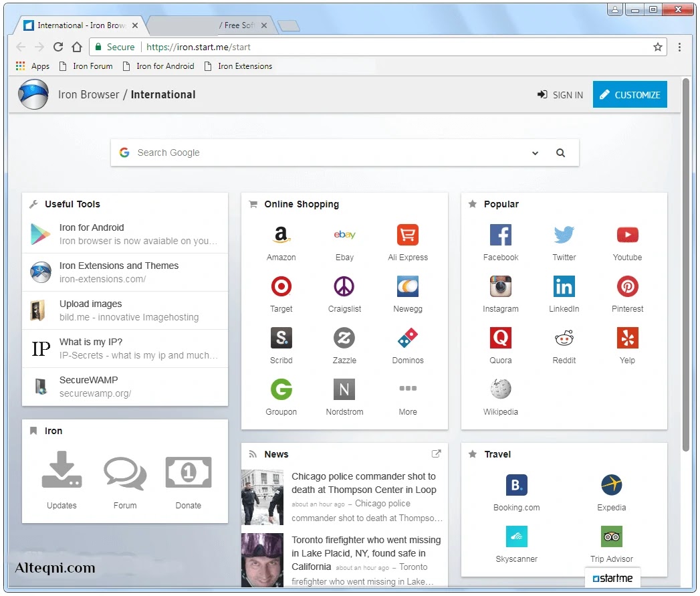
Task: Launch the Ali Express tile
Action: click(x=408, y=235)
